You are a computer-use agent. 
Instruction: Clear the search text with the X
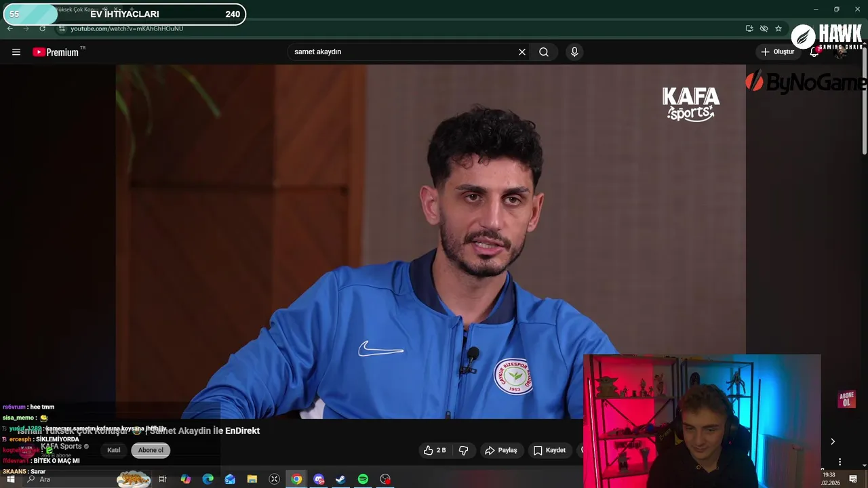click(x=522, y=52)
